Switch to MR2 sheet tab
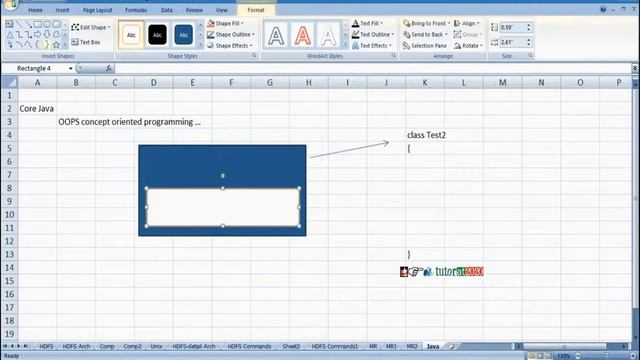 412,346
